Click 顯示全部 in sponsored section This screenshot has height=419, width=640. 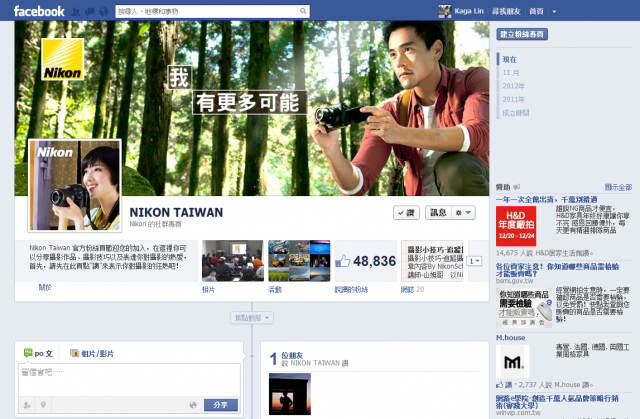618,187
